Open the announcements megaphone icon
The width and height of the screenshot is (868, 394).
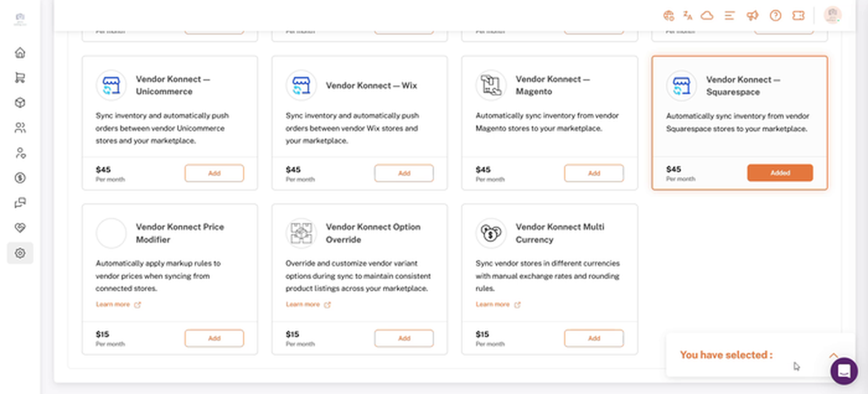(x=752, y=16)
